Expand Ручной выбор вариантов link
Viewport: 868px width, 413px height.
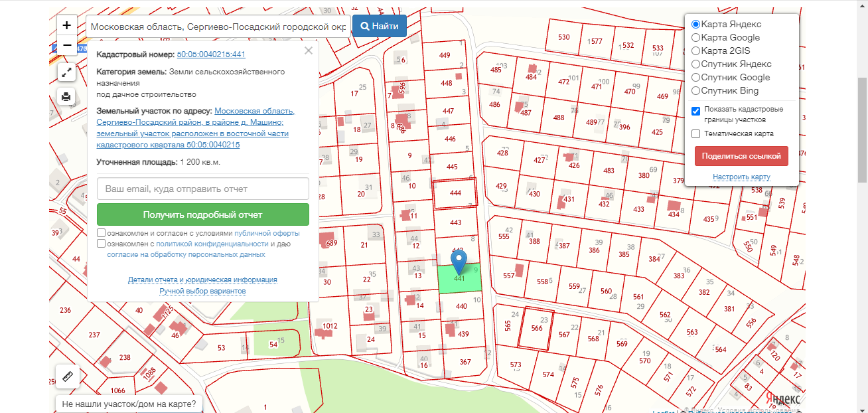[202, 291]
